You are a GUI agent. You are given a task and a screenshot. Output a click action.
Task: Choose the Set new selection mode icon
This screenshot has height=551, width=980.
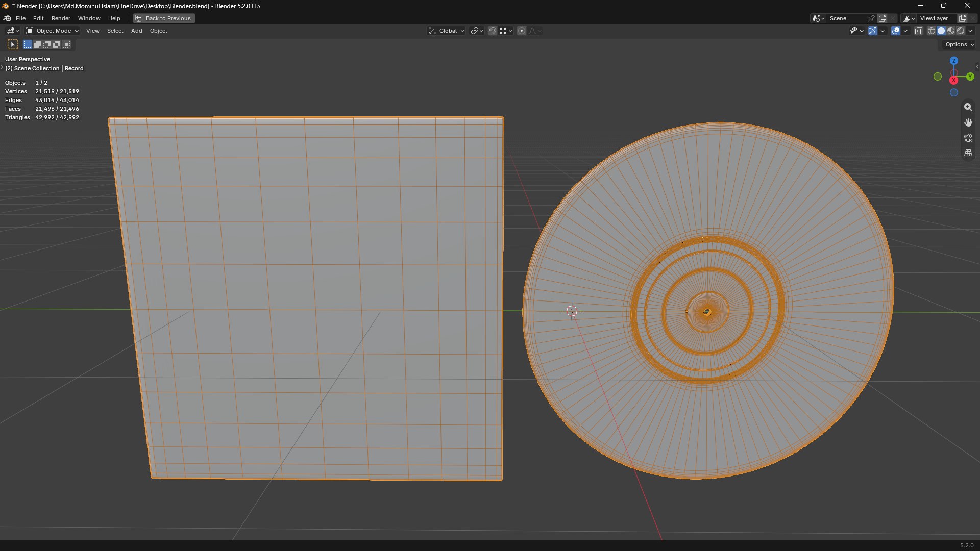point(28,45)
